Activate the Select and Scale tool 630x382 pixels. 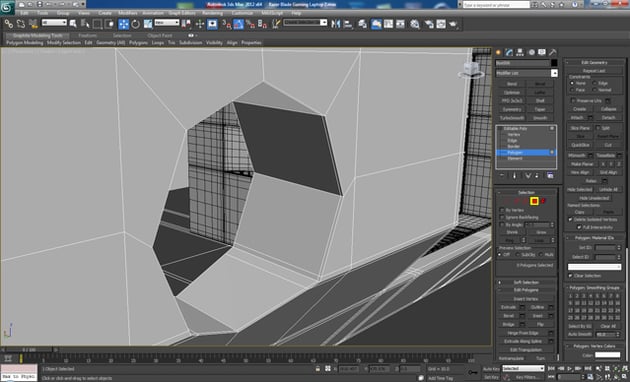148,24
